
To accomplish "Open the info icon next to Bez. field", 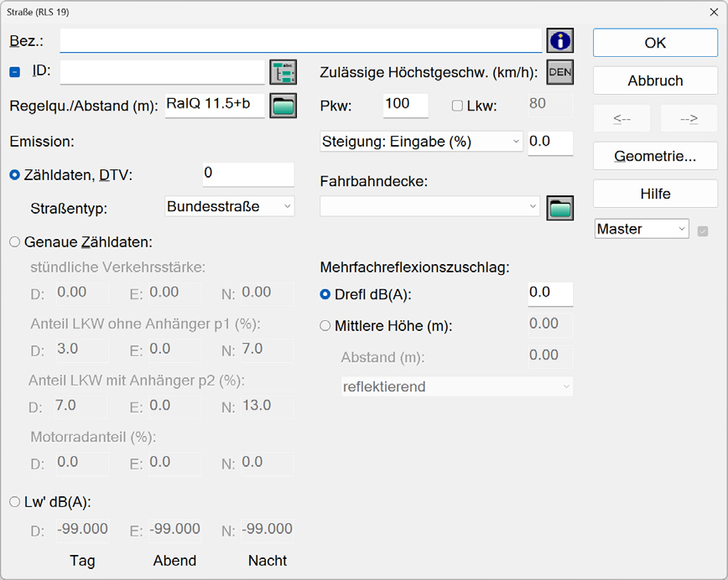I will click(560, 40).
